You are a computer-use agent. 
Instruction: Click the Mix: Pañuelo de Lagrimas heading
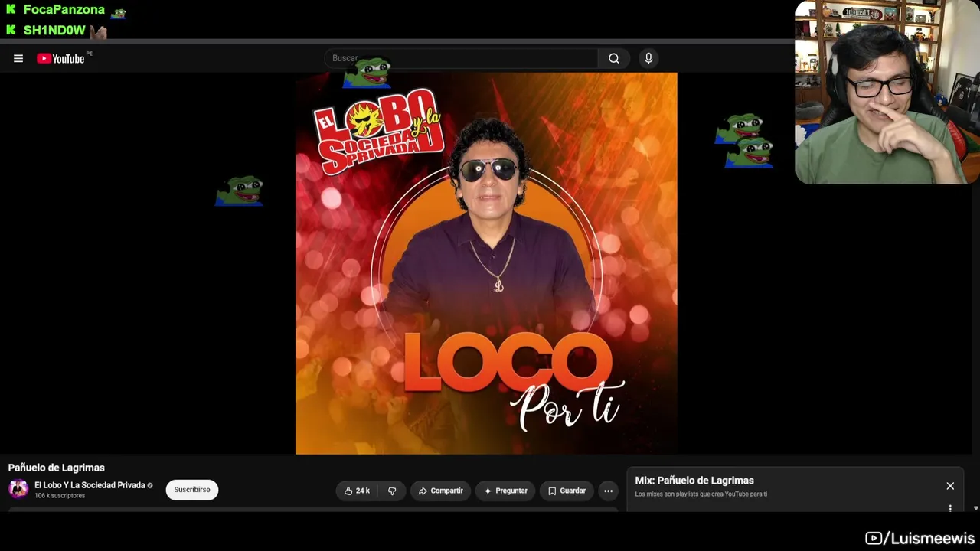[x=694, y=481]
